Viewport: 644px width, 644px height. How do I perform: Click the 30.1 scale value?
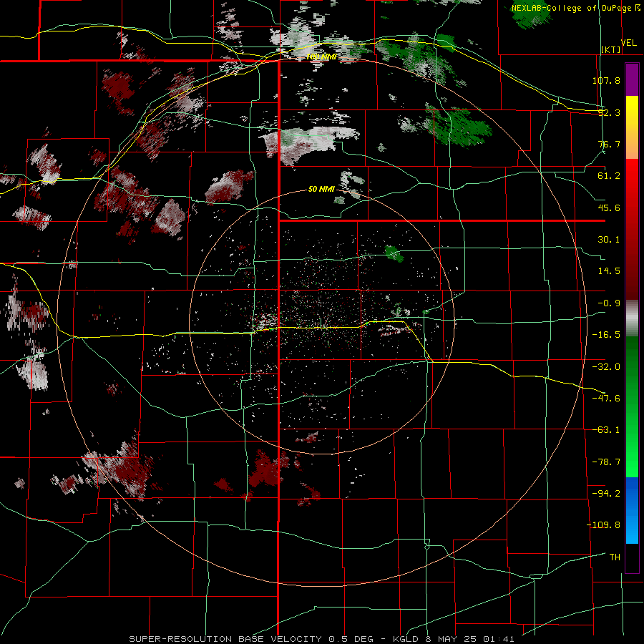click(x=609, y=240)
